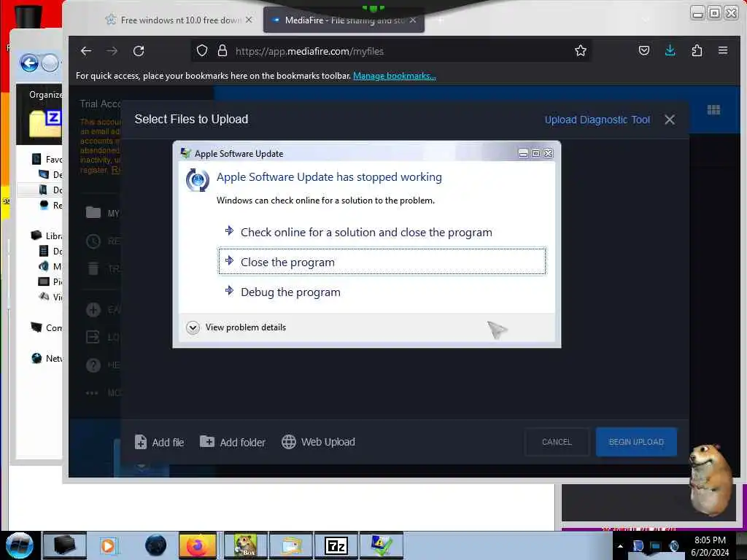This screenshot has height=560, width=747.
Task: Open the Box hamster taskbar icon
Action: (x=245, y=545)
